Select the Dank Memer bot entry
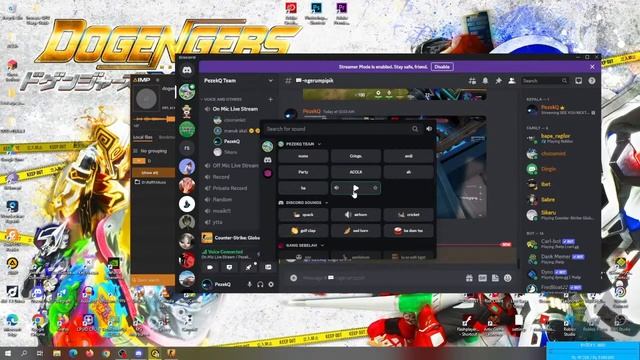The image size is (640, 360). [x=560, y=259]
